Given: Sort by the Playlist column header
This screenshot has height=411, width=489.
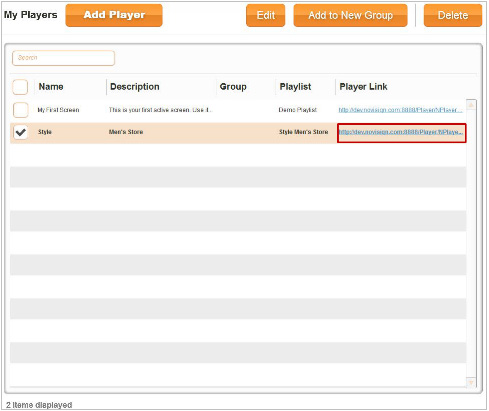Looking at the screenshot, I should tap(295, 87).
